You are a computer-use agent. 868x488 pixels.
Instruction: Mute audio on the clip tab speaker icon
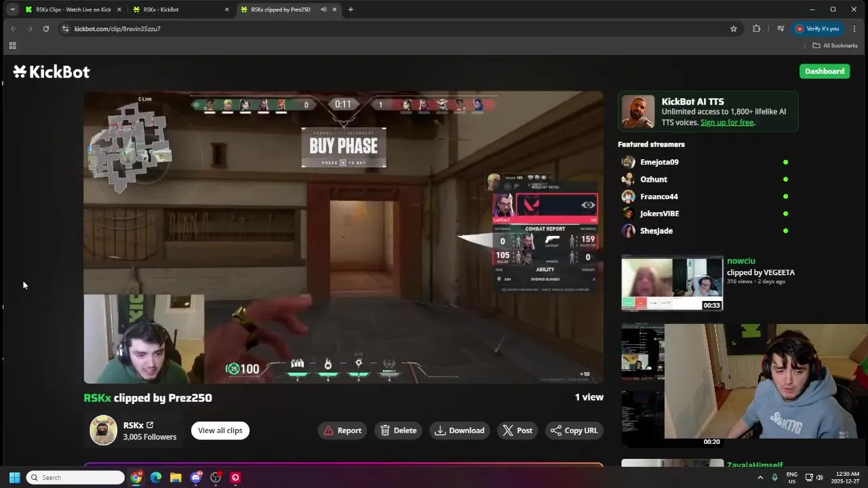[x=323, y=9]
